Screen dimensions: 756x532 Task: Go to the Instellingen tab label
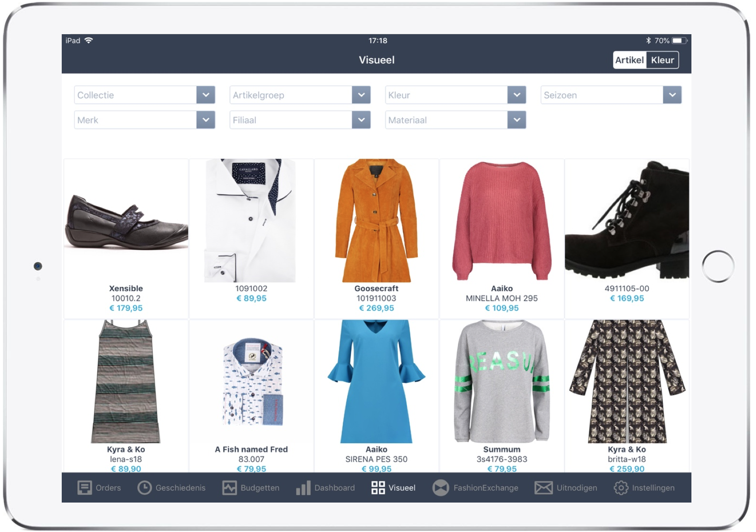pyautogui.click(x=653, y=488)
